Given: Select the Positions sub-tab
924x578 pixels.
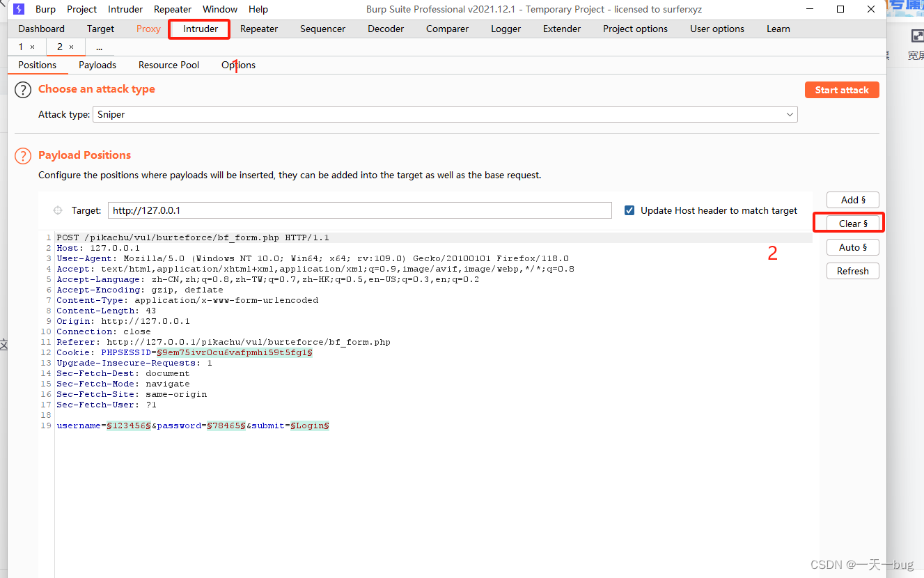Looking at the screenshot, I should (38, 65).
